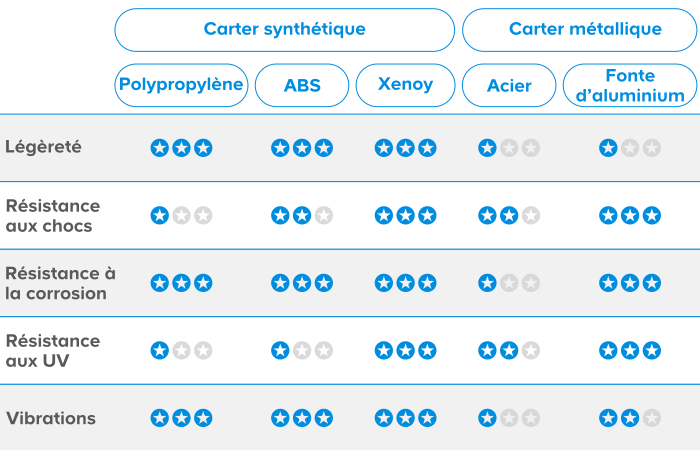Click middle blue star for Xenoy corrosion resistance

tap(405, 283)
